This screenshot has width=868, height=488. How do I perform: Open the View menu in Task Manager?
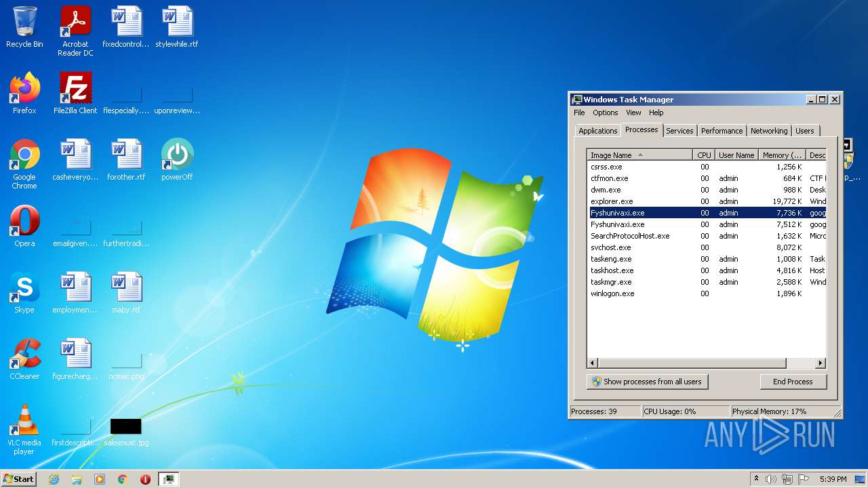click(x=633, y=113)
